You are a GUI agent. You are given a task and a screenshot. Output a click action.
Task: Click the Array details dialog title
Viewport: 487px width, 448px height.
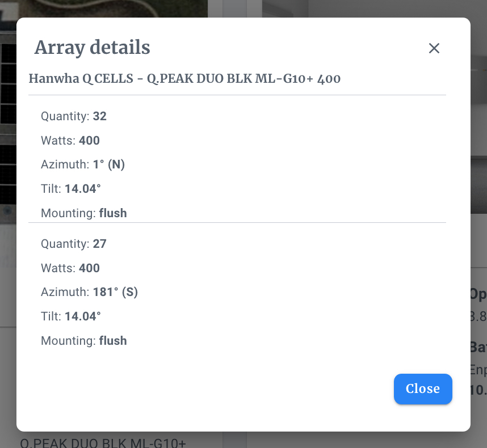click(92, 48)
